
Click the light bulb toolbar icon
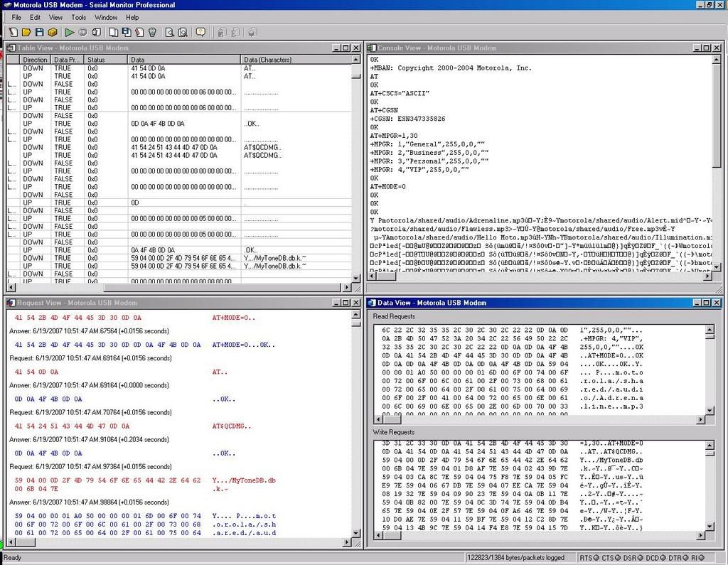coord(152,32)
